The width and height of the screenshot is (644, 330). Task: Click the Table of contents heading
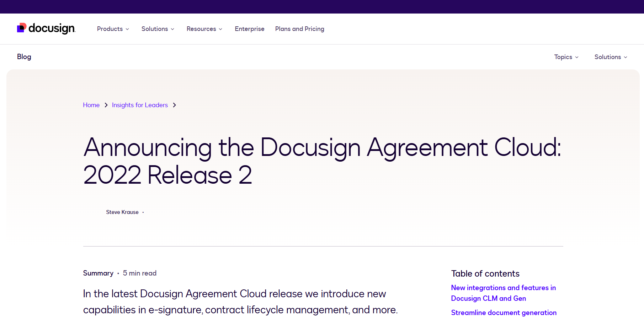485,273
